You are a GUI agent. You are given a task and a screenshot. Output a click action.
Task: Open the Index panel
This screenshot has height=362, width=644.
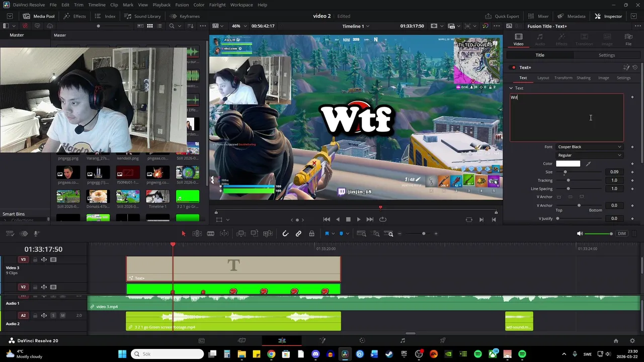(105, 16)
